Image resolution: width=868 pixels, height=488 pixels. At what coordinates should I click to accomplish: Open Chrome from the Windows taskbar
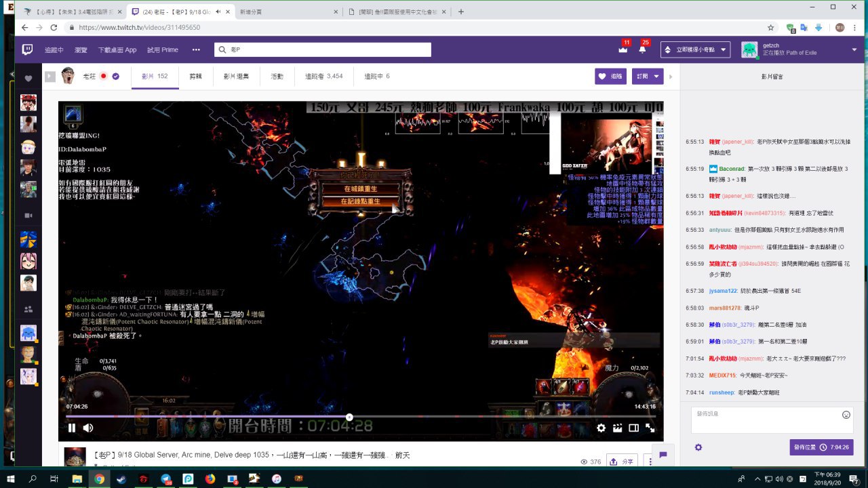99,479
